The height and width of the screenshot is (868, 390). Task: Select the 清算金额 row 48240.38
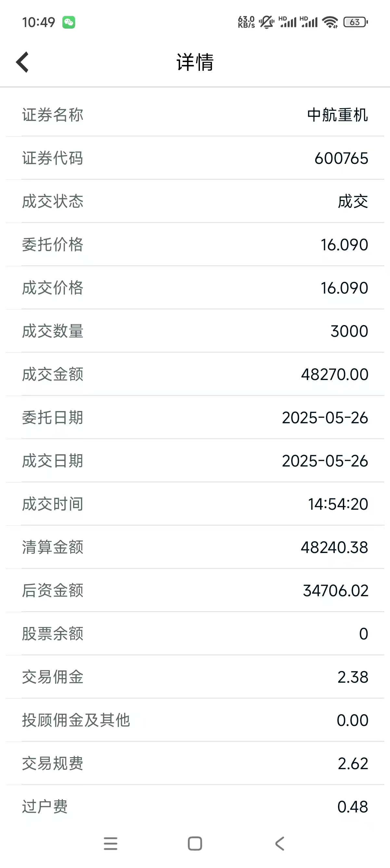pos(195,547)
